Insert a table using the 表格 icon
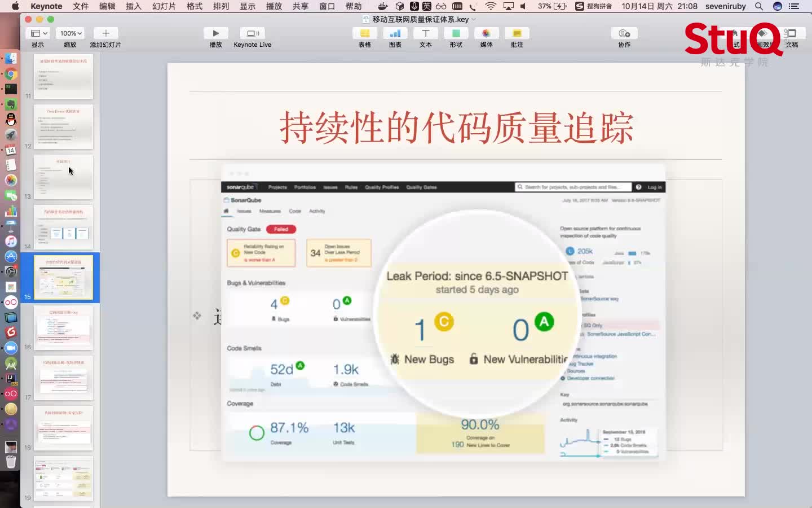The height and width of the screenshot is (508, 812). 365,33
